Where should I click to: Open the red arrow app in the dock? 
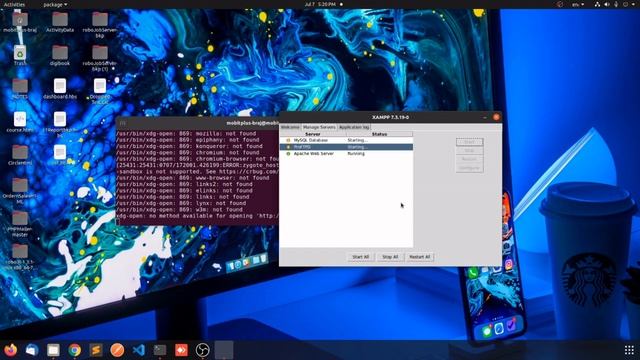(x=181, y=350)
